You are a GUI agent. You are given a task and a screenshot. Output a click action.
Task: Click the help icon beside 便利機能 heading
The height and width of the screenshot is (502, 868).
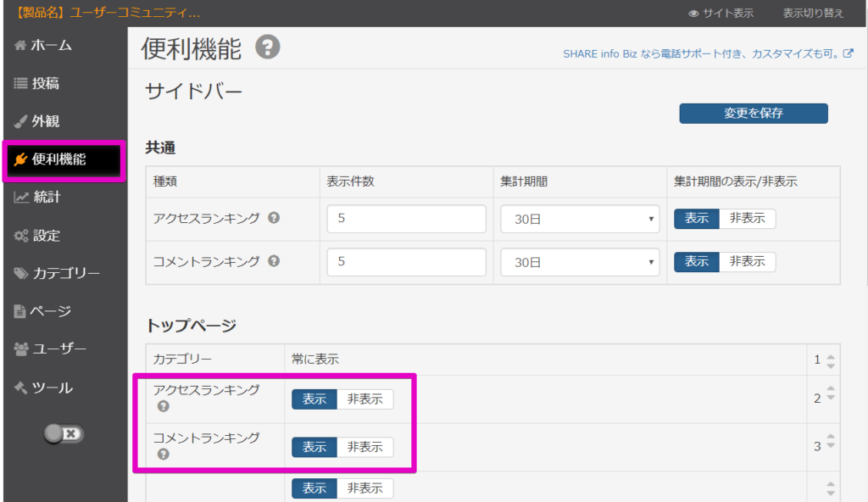[x=267, y=47]
